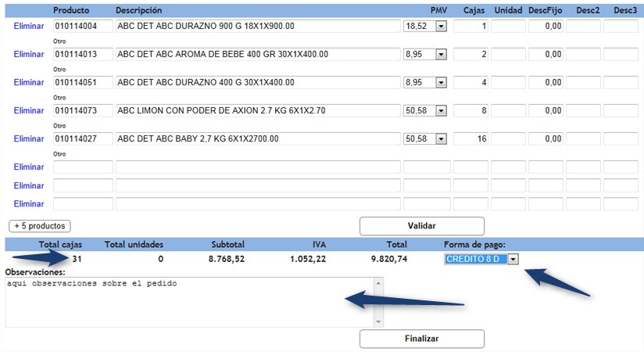Remove row with product 010114051
This screenshot has width=644, height=352.
pyautogui.click(x=29, y=82)
